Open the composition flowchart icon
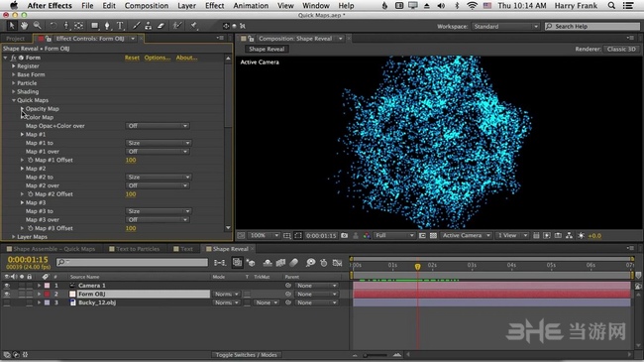 (569, 236)
